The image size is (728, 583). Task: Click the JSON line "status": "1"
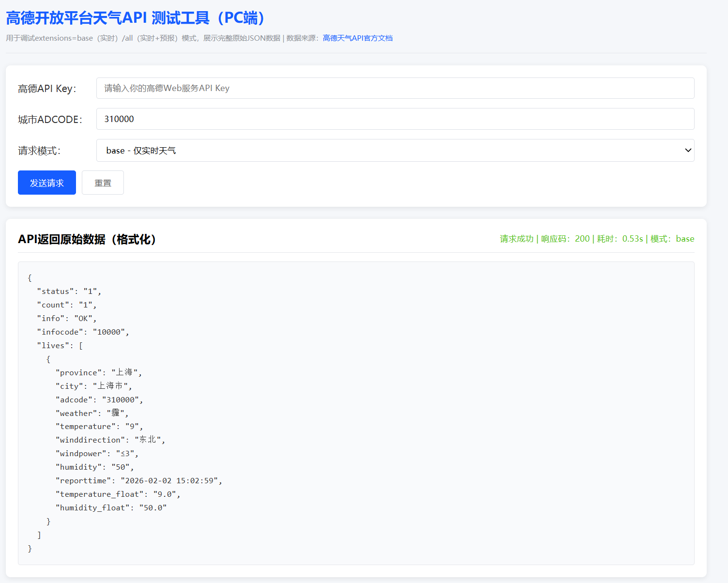pyautogui.click(x=69, y=291)
